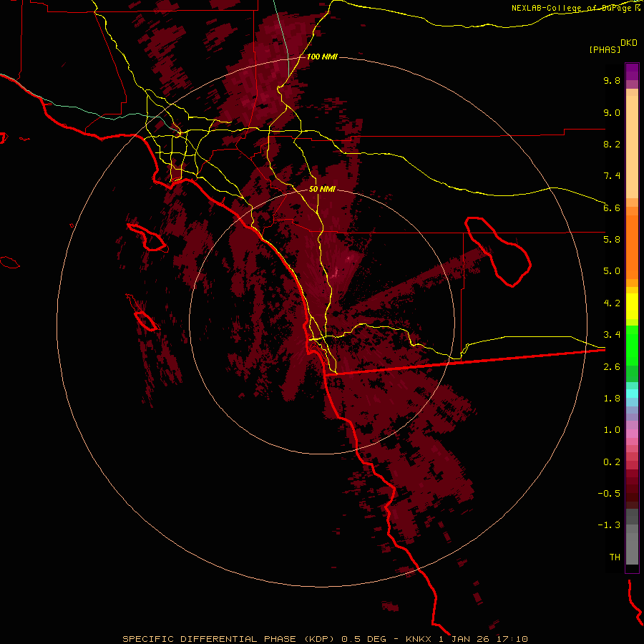Image resolution: width=644 pixels, height=644 pixels.
Task: Click the 5.8 value on the legend
Action: 612,240
